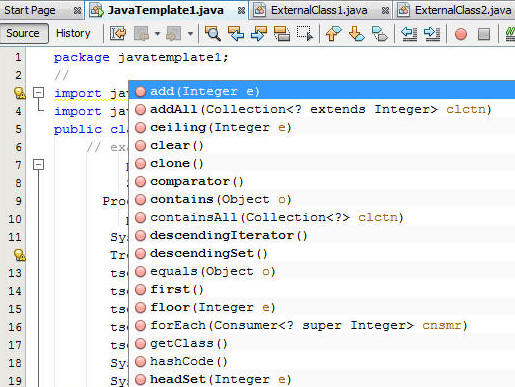This screenshot has width=515, height=387.
Task: Click the ExternalClass2.java tab file icon
Action: pos(403,11)
